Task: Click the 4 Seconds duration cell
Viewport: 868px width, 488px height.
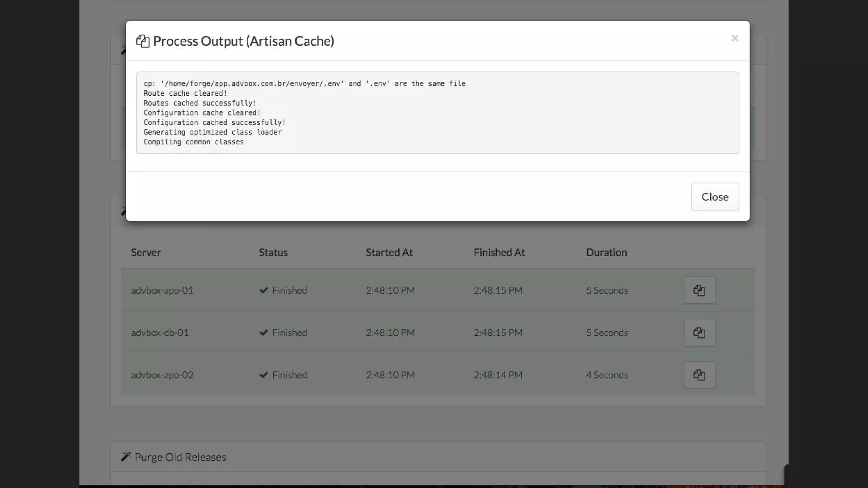Action: [x=606, y=375]
